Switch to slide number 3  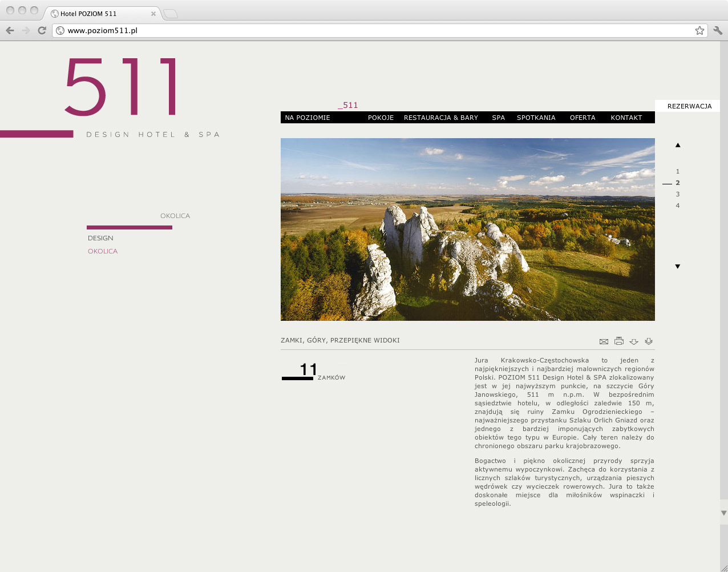678,194
